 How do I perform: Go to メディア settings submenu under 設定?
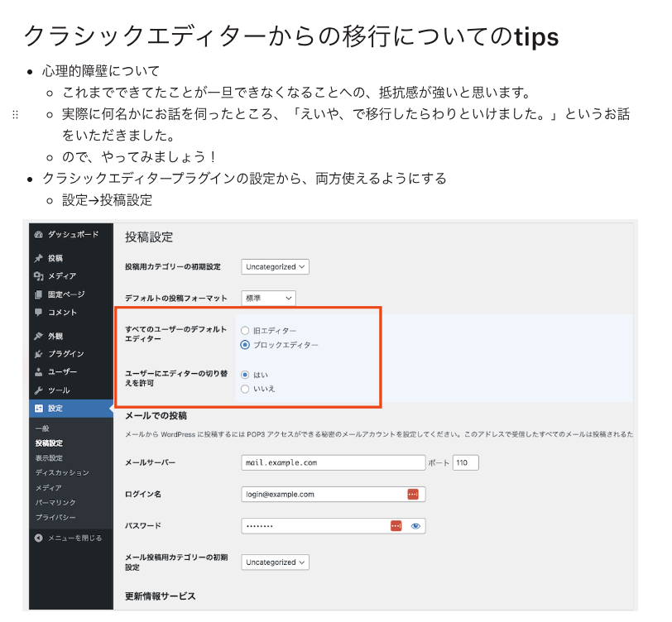click(x=49, y=487)
